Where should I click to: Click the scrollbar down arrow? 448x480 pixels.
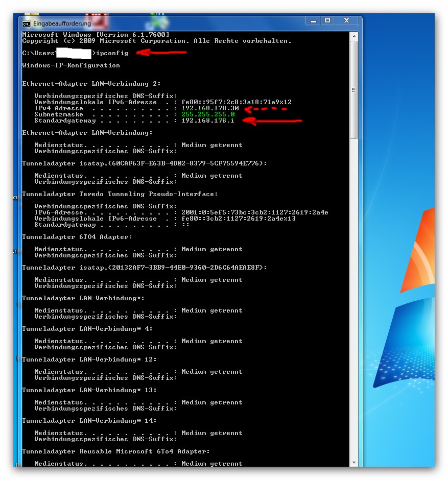click(x=353, y=463)
